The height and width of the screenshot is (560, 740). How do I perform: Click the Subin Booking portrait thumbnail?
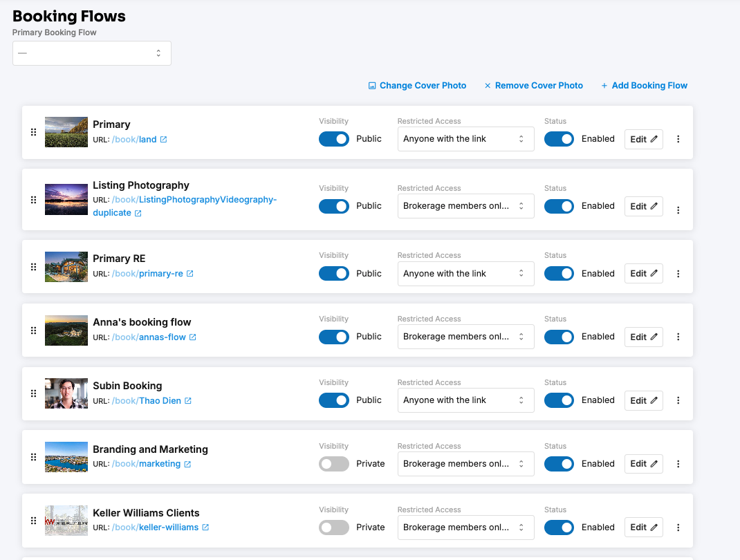pos(66,393)
